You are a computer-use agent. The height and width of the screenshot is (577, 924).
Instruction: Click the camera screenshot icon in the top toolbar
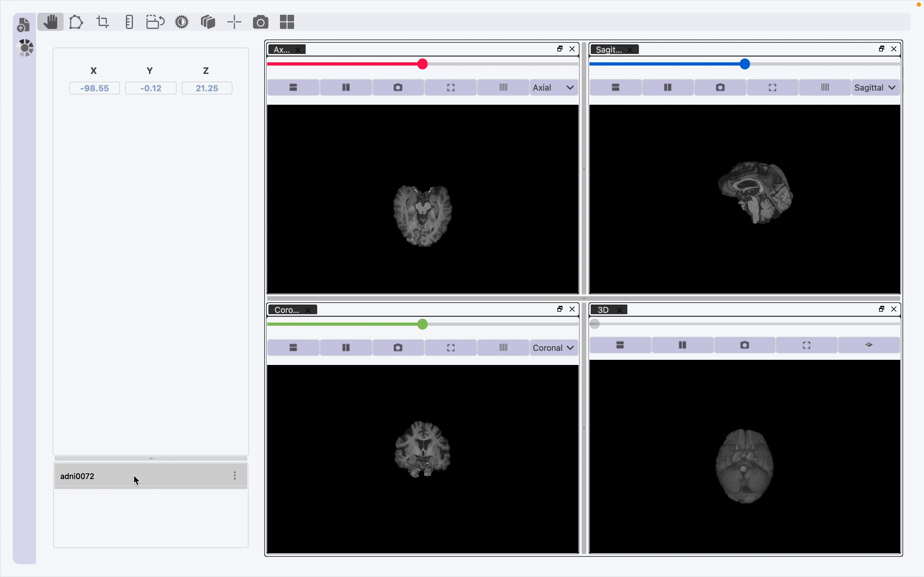click(260, 22)
